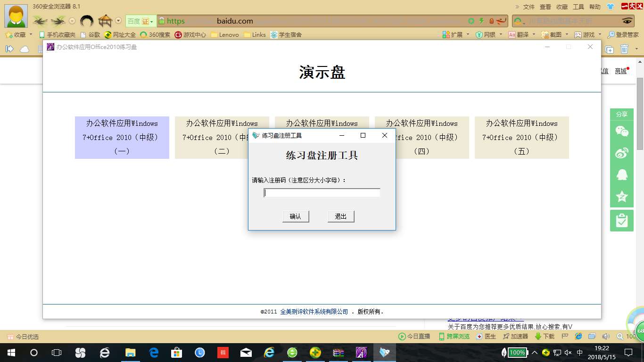Open 下载 downloads in the browser status bar
The height and width of the screenshot is (362, 644).
[545, 337]
